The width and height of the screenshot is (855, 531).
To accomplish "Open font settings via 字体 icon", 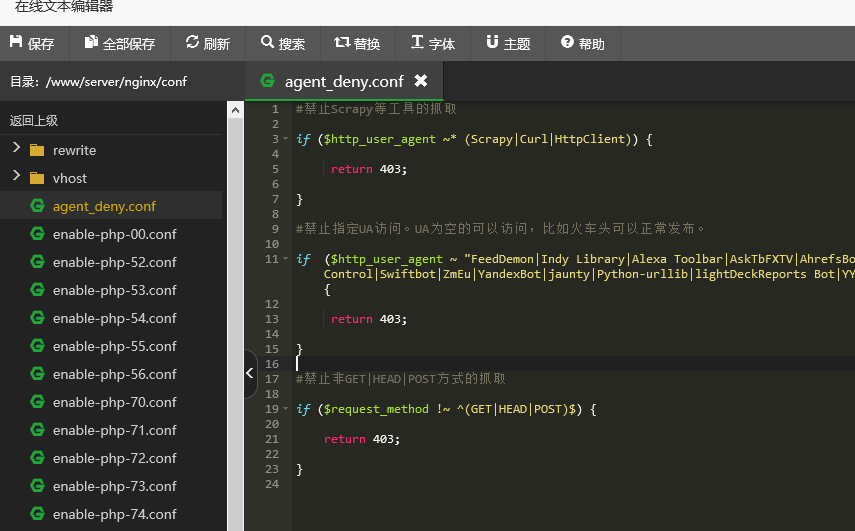I will click(x=417, y=41).
